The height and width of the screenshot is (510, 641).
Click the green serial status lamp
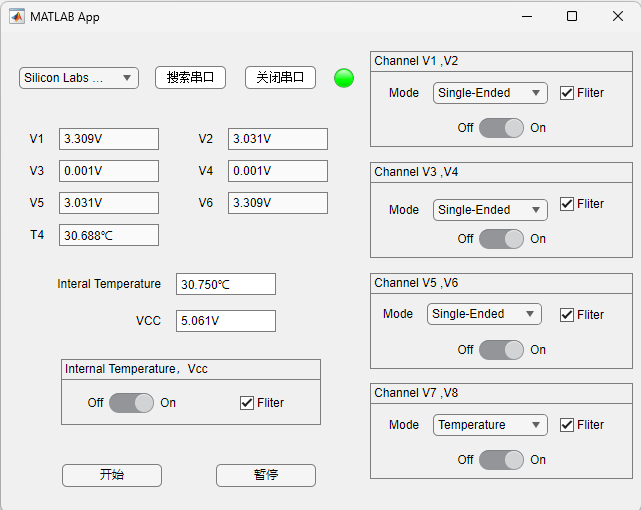(344, 78)
